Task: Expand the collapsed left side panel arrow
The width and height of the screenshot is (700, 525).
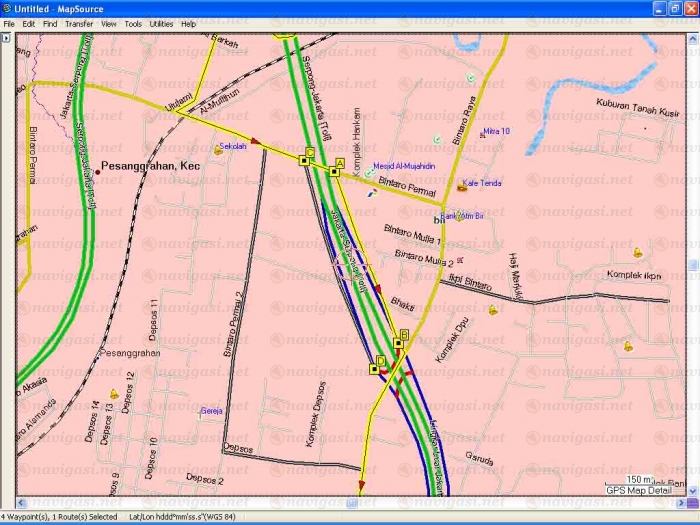Action: click(5, 38)
